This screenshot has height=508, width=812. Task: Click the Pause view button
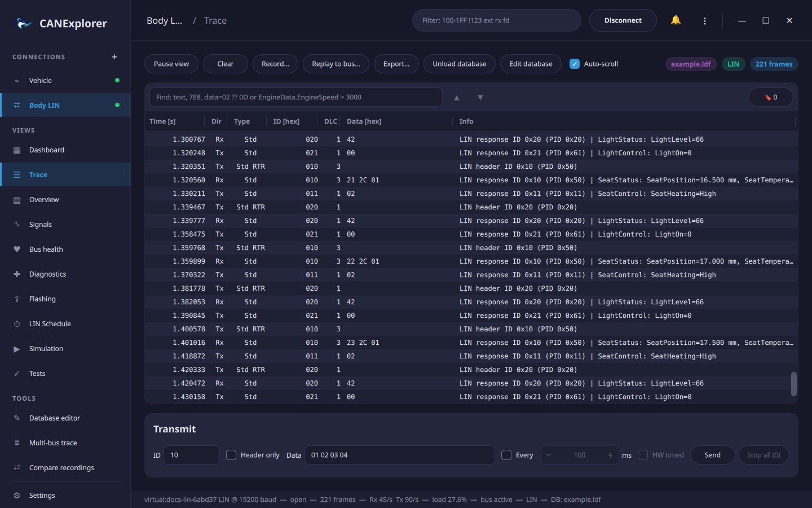[x=171, y=64]
